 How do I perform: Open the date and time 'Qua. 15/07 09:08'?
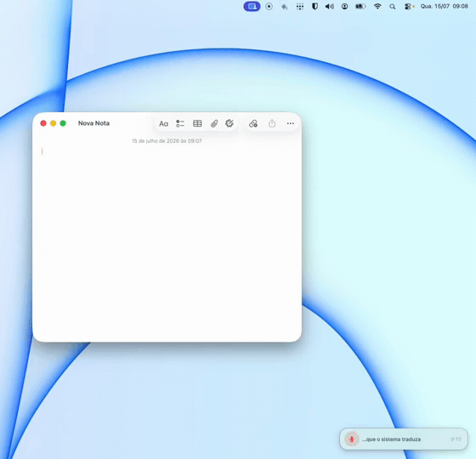[444, 7]
